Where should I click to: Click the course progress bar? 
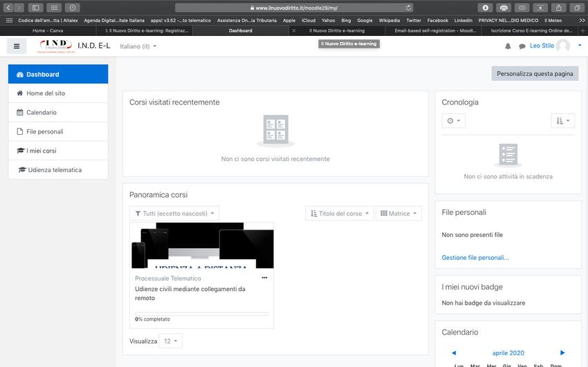201,314
